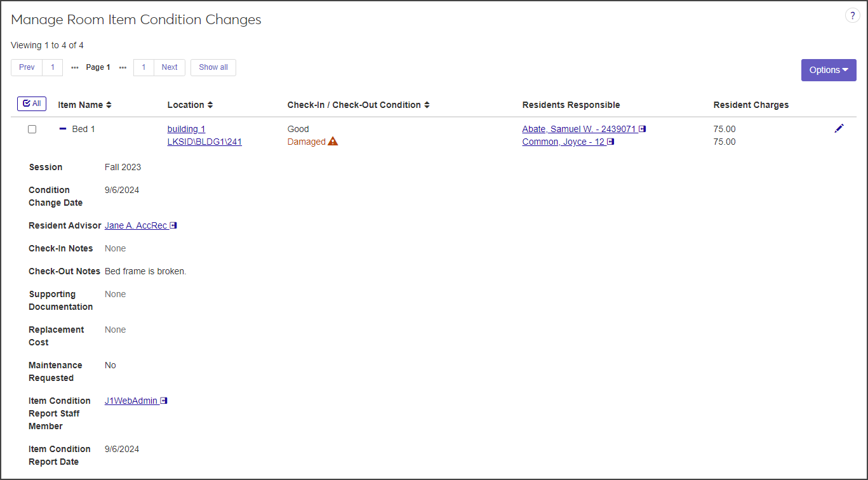Sort by Item Name column arrows
Screen dimensions: 868x480
pos(109,105)
